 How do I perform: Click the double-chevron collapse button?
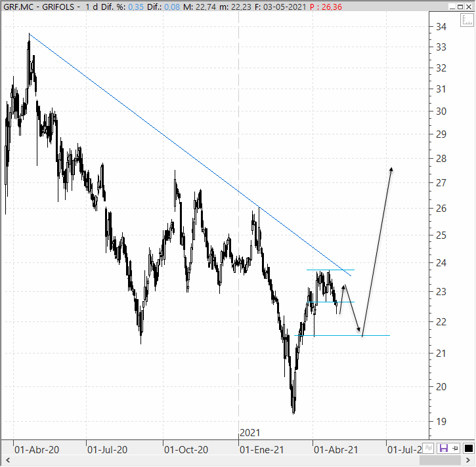(428, 448)
